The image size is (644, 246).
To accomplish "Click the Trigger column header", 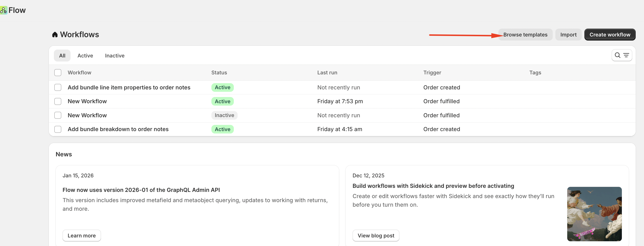I will pyautogui.click(x=432, y=72).
